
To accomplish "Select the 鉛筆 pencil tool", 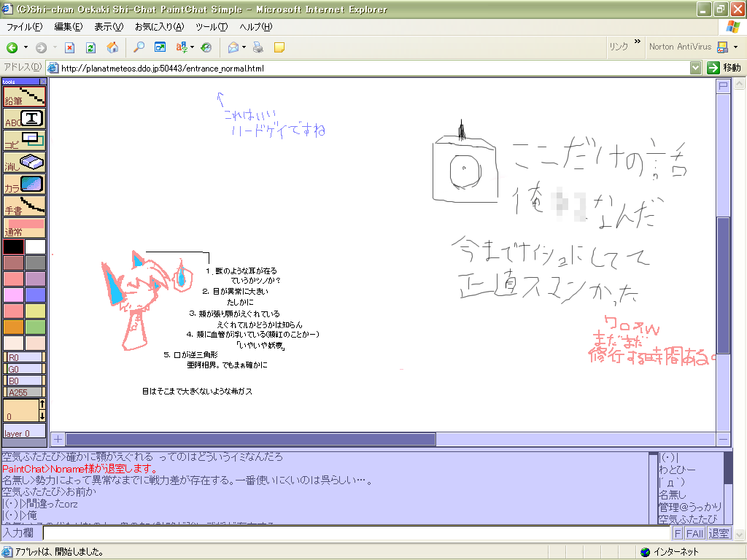I will (x=24, y=97).
